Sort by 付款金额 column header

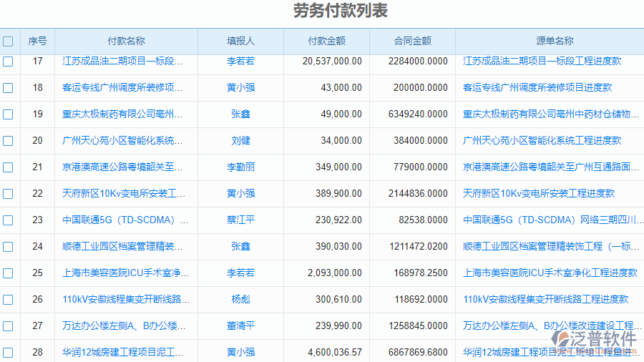[x=326, y=41]
